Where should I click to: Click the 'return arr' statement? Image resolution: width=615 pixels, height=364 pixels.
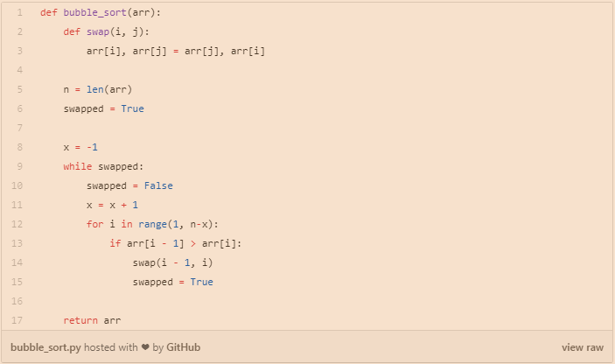92,320
